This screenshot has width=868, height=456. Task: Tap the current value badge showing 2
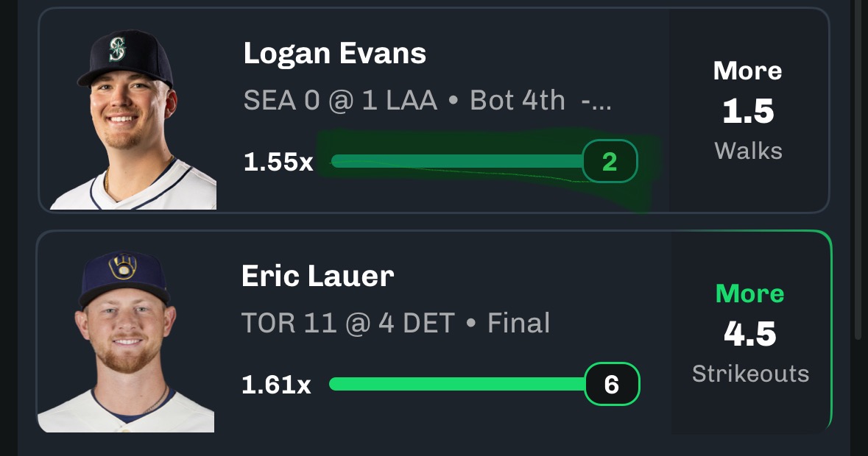tap(610, 161)
